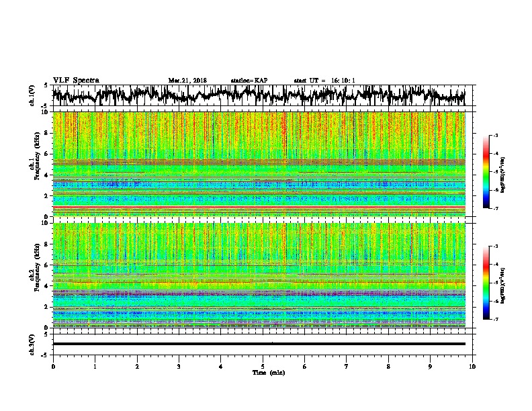Screen dimensions: 532x411
Task: Click the '-3' value on ch.1 colorbar
Action: tap(495, 136)
